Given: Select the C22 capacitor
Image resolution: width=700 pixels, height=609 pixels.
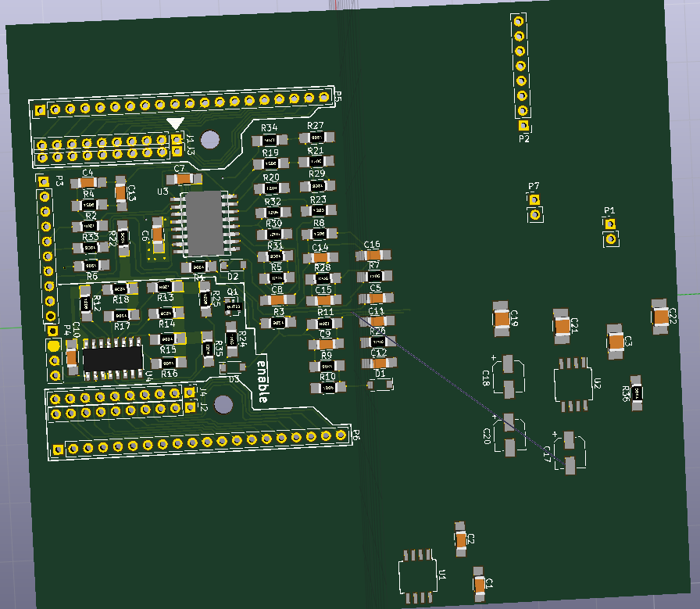Looking at the screenshot, I should coord(660,317).
